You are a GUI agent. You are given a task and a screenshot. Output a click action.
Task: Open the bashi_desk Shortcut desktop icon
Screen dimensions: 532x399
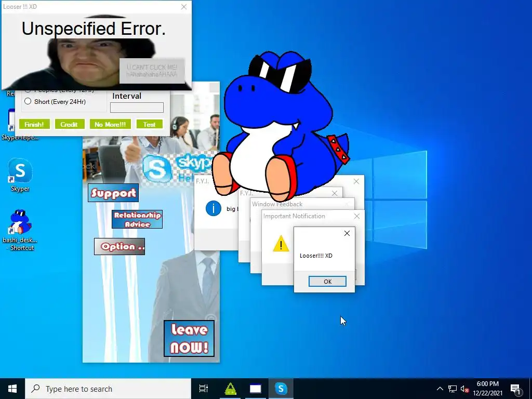point(20,230)
